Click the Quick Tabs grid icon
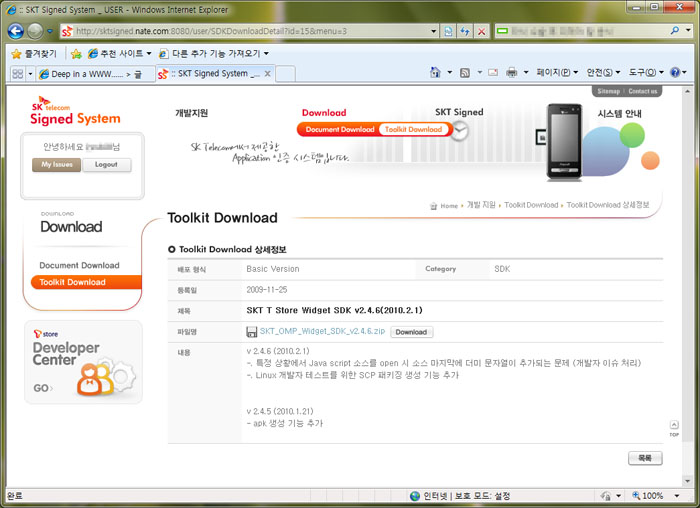This screenshot has height=508, width=700. coord(17,74)
